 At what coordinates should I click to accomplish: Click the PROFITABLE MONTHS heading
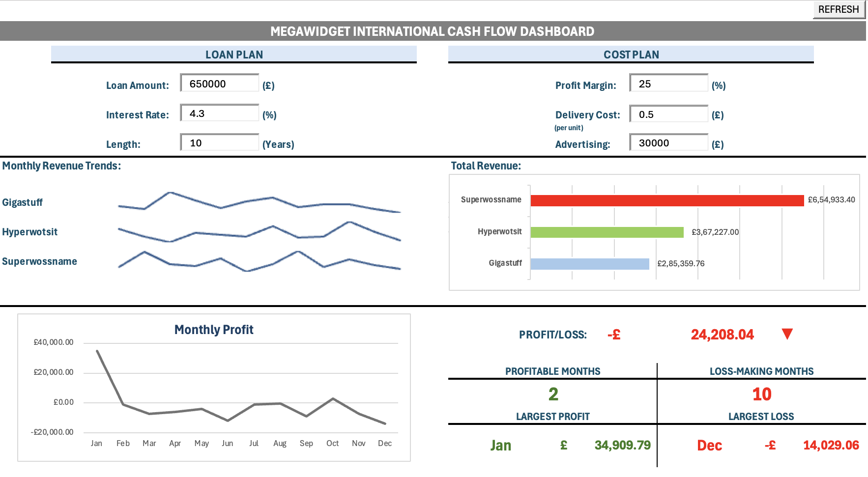(x=552, y=371)
